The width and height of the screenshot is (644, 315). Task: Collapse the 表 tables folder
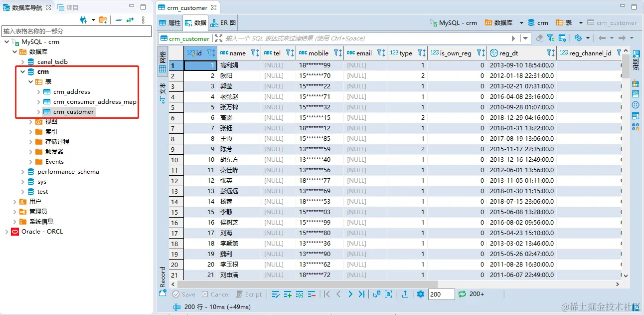30,82
